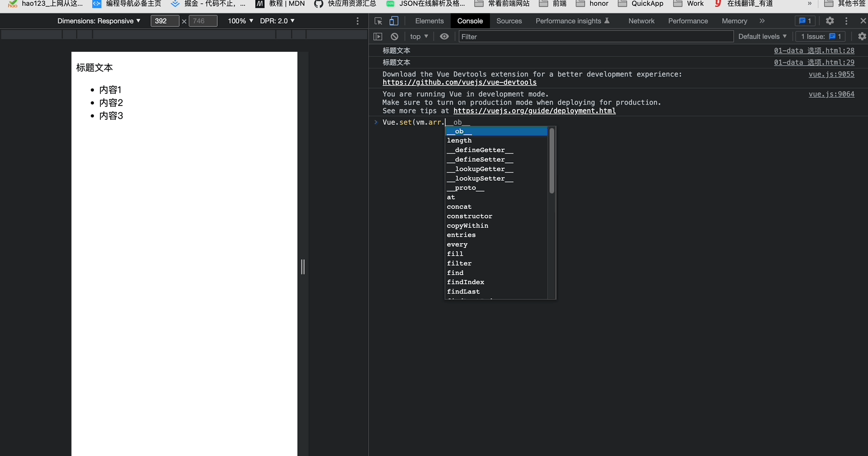Open hao123 bookmark
This screenshot has width=868, height=456.
[46, 3]
